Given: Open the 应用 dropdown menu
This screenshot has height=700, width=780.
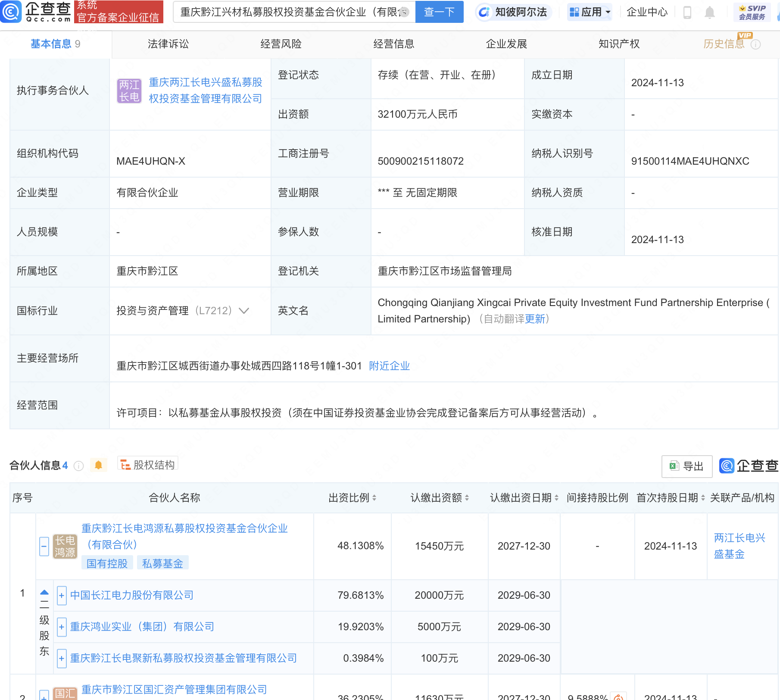Looking at the screenshot, I should pyautogui.click(x=590, y=12).
